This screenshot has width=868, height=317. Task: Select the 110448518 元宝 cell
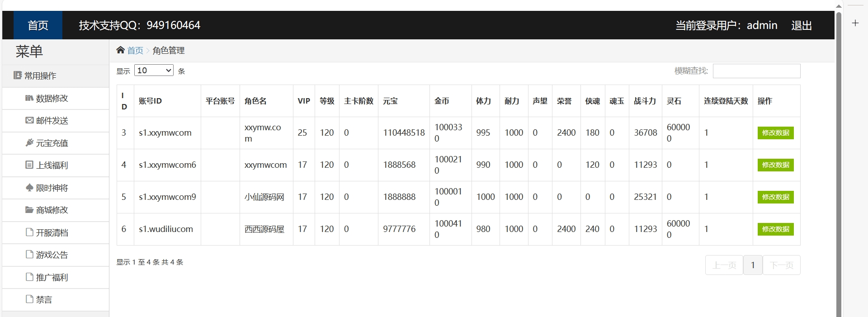[404, 133]
